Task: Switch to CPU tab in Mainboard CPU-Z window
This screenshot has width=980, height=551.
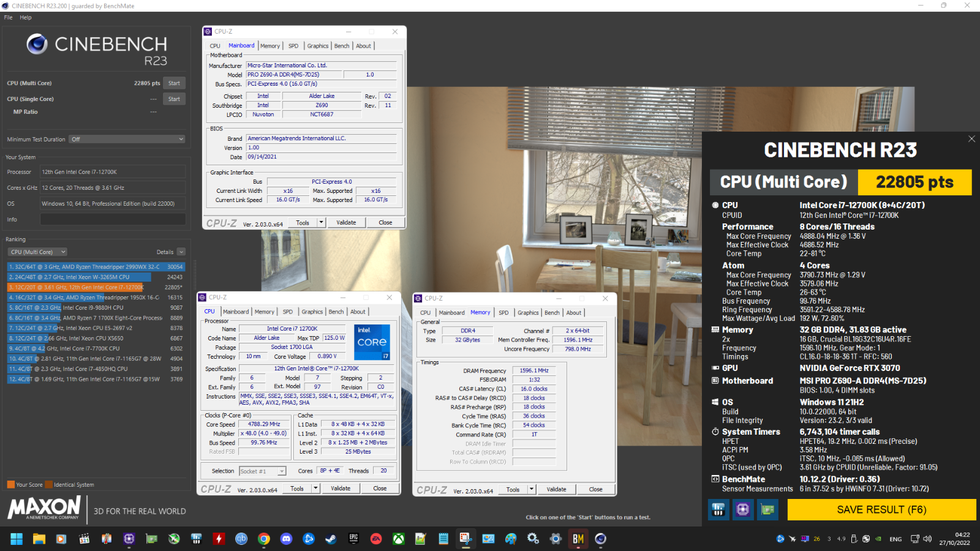Action: [x=215, y=46]
